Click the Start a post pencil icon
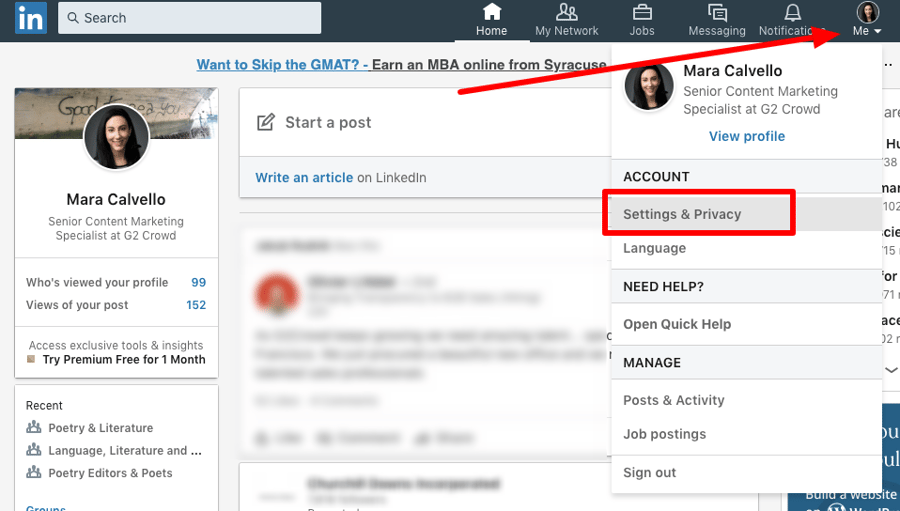The width and height of the screenshot is (900, 511). (265, 122)
